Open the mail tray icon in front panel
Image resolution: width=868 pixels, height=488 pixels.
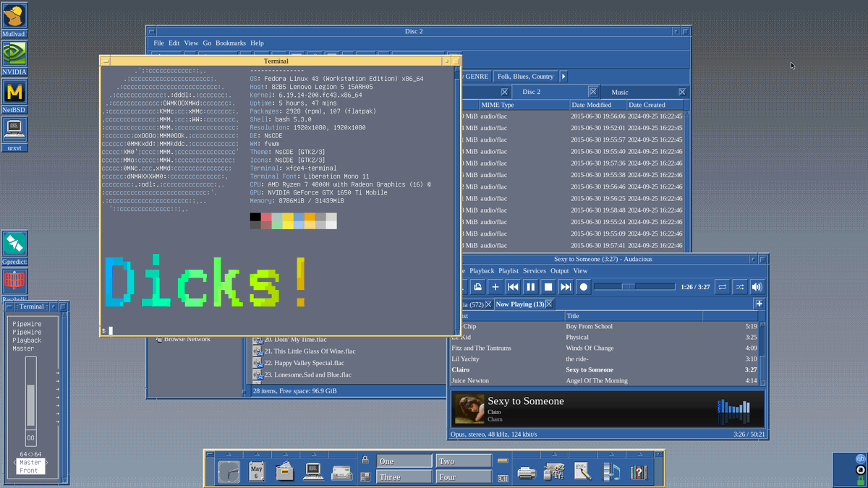pyautogui.click(x=342, y=473)
